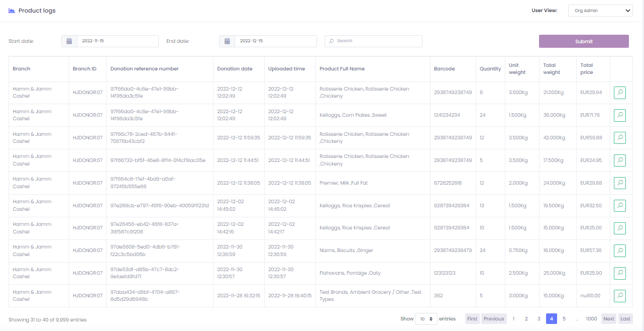Image resolution: width=644 pixels, height=331 pixels.
Task: Click reference number 97f66733-bf5f-46e8-8ff4-0f4cf19ac05e
Action: pyautogui.click(x=158, y=160)
